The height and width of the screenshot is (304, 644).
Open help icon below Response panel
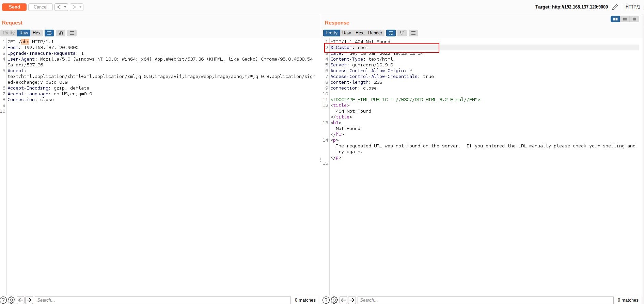326,300
